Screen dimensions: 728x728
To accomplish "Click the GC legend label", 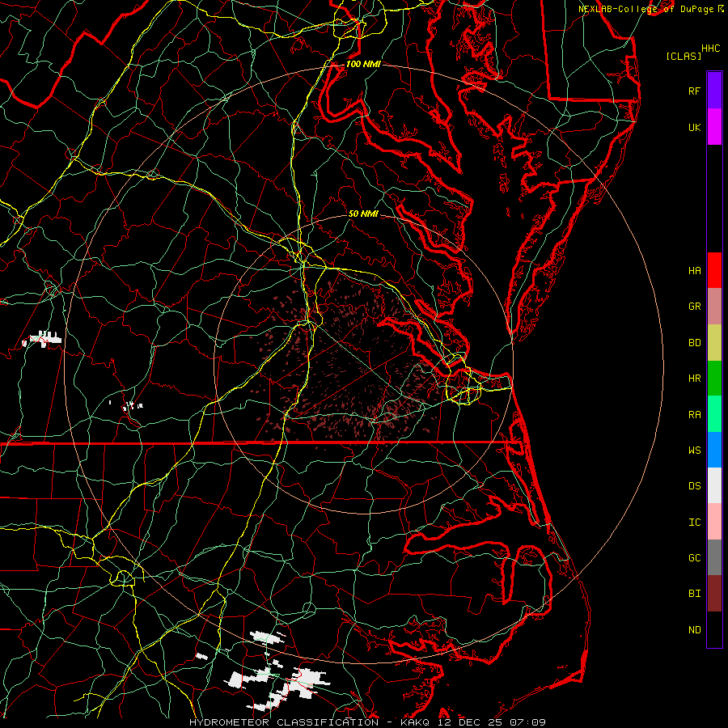I will [x=694, y=557].
